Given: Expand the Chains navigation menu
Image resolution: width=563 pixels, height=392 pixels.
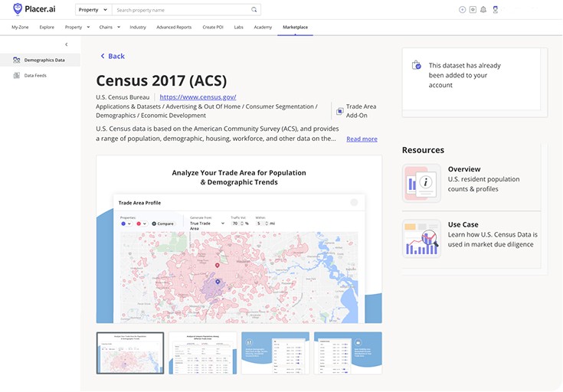Looking at the screenshot, I should (x=110, y=27).
